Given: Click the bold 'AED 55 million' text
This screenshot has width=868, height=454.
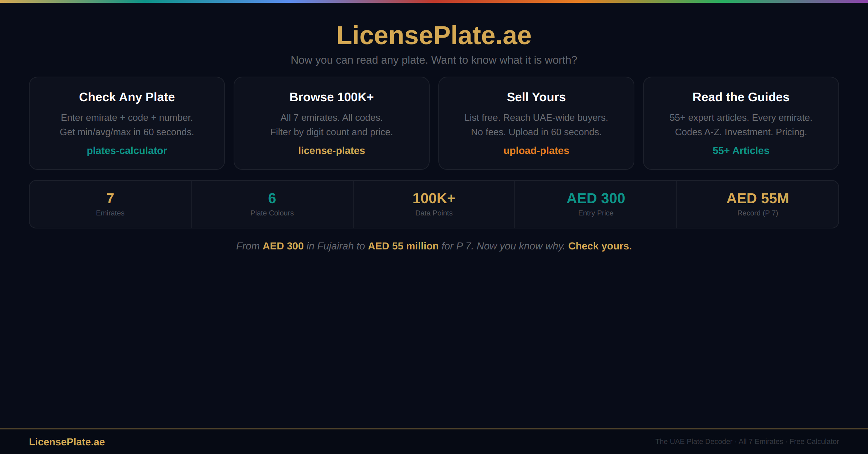Looking at the screenshot, I should [x=403, y=246].
